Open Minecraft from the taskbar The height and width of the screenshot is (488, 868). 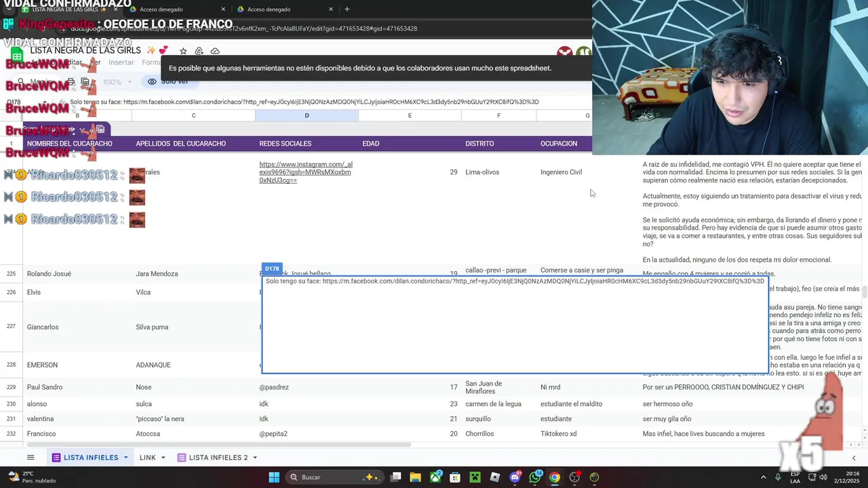point(475,477)
